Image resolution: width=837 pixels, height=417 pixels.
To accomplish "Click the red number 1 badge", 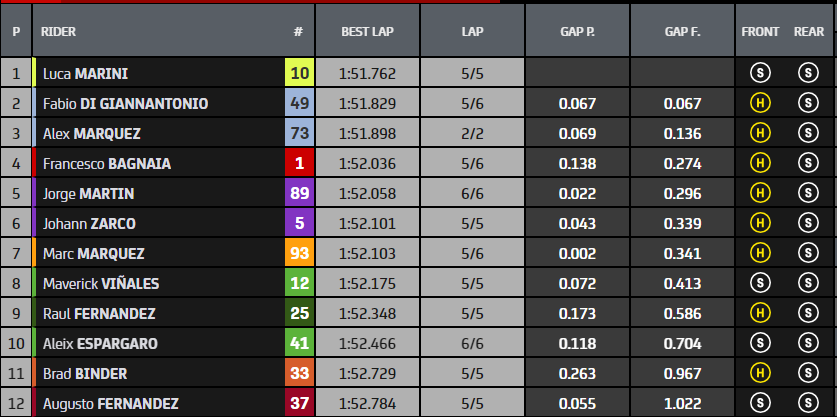I will (299, 163).
